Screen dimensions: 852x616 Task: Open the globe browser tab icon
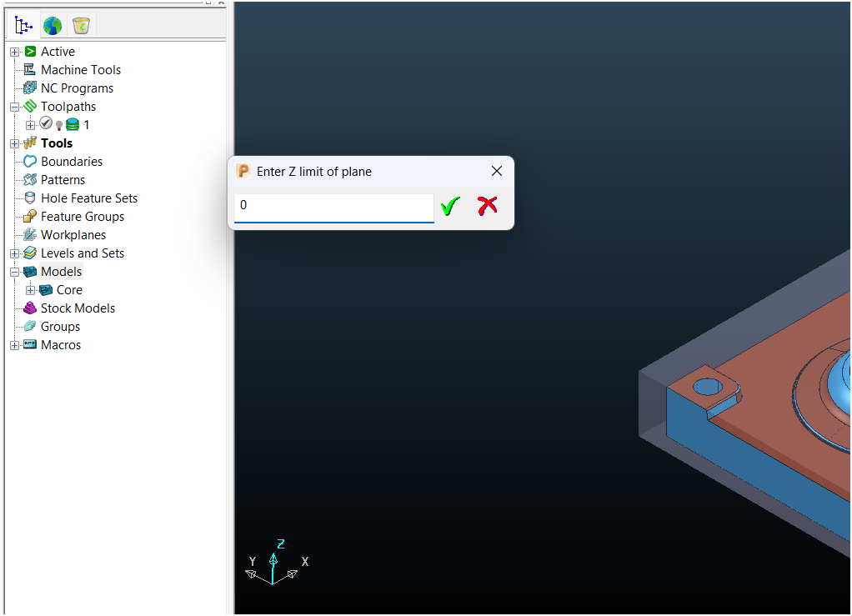point(53,26)
